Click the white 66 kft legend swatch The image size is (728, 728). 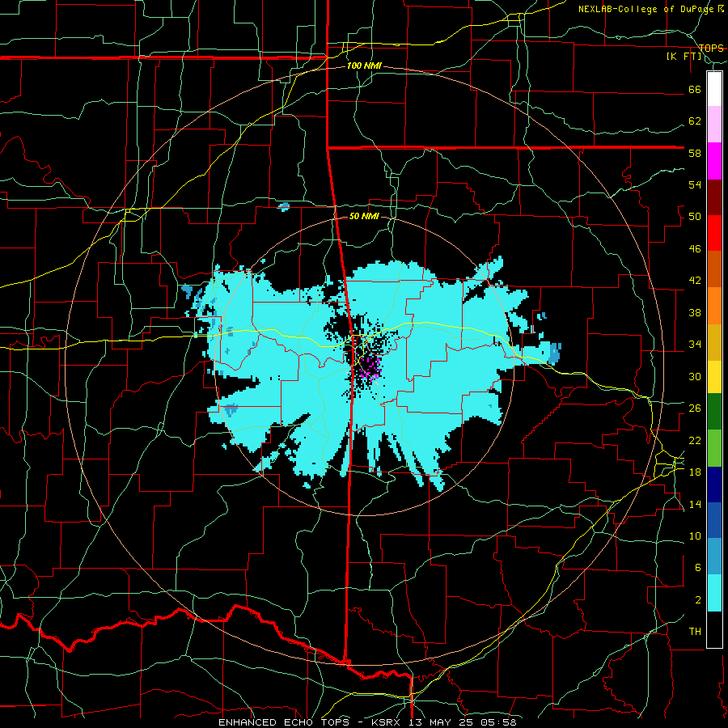pyautogui.click(x=714, y=89)
